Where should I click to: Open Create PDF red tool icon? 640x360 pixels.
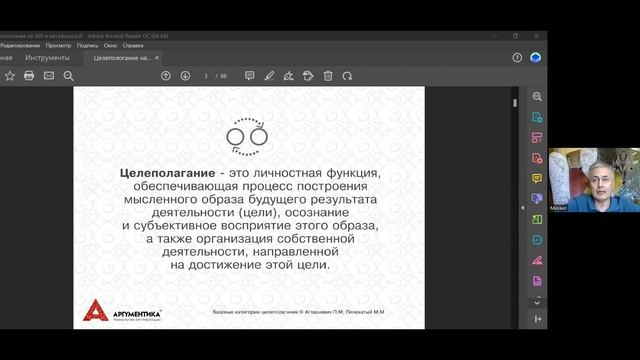click(x=537, y=158)
